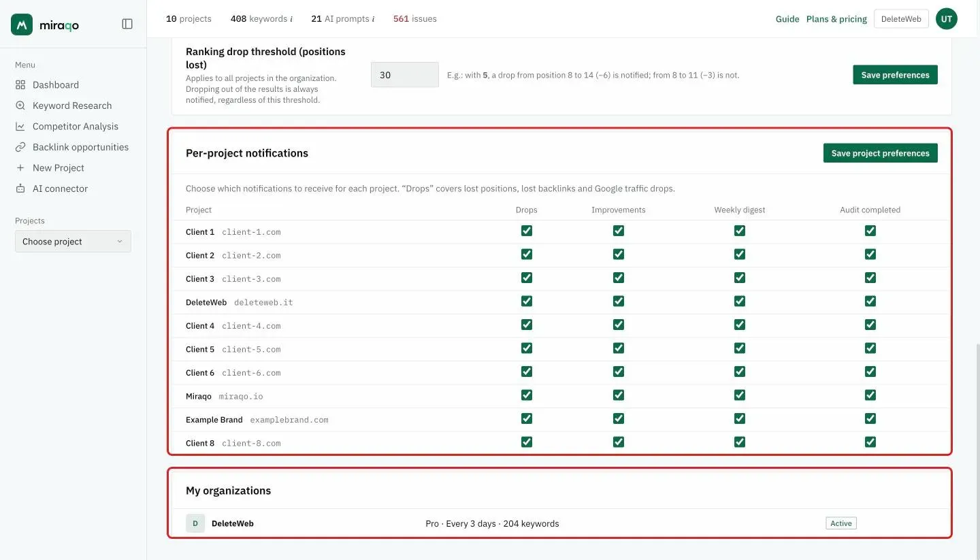Click the Miraqo logo icon
Screen dimensions: 980x560
[22, 24]
